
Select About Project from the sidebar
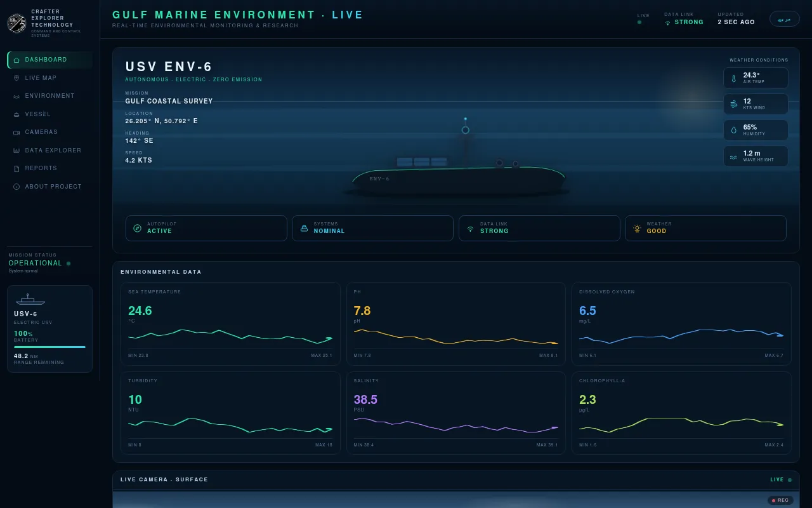[49, 187]
